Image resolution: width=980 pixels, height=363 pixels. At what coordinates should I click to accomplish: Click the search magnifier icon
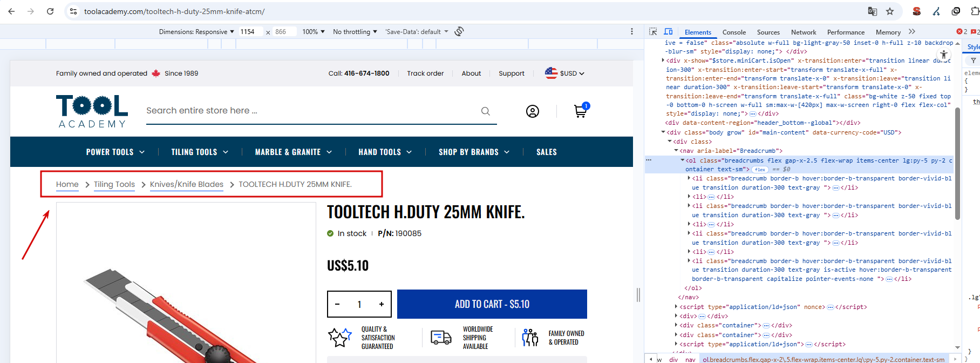click(486, 111)
